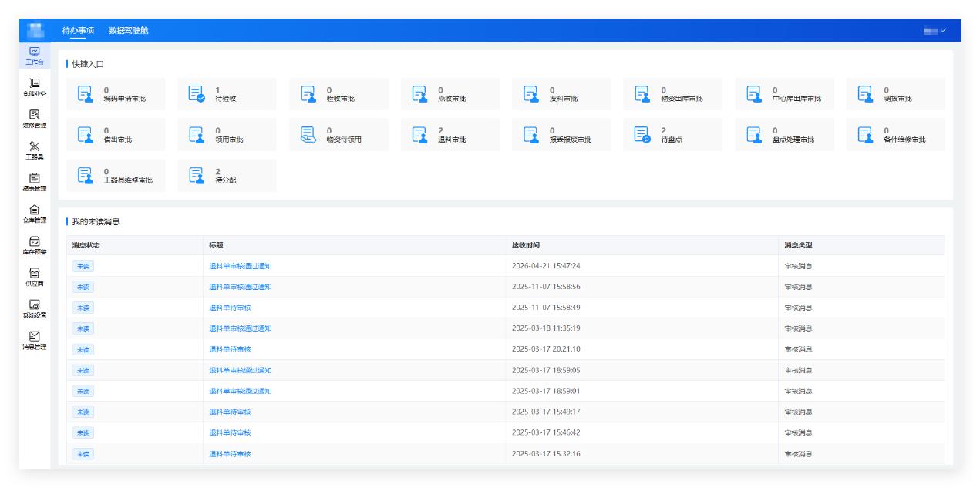Click the 待验收 quick entry icon

coord(197,94)
